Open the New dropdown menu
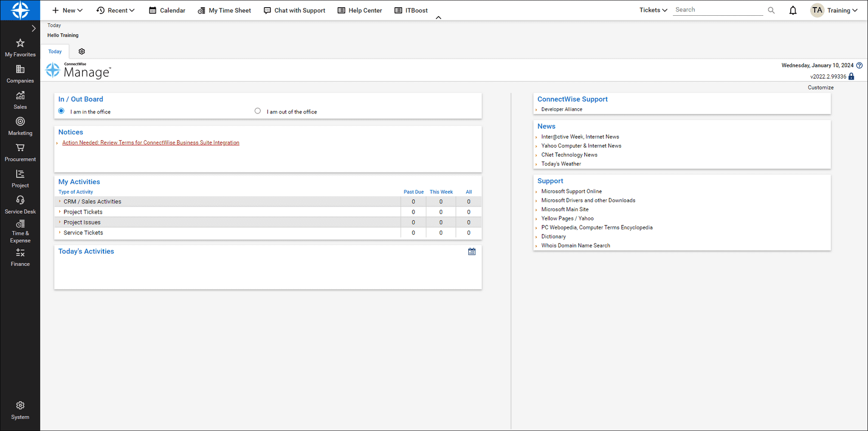This screenshot has height=431, width=868. [67, 10]
